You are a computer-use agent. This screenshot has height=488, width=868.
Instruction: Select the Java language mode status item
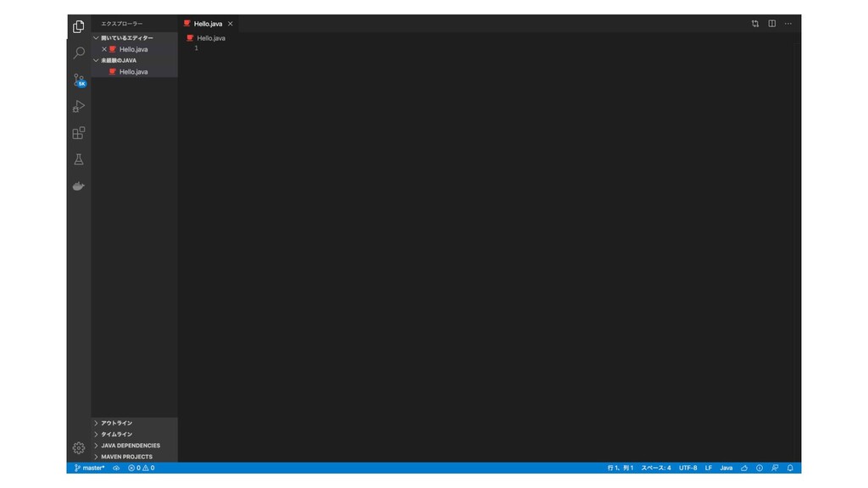tap(726, 468)
